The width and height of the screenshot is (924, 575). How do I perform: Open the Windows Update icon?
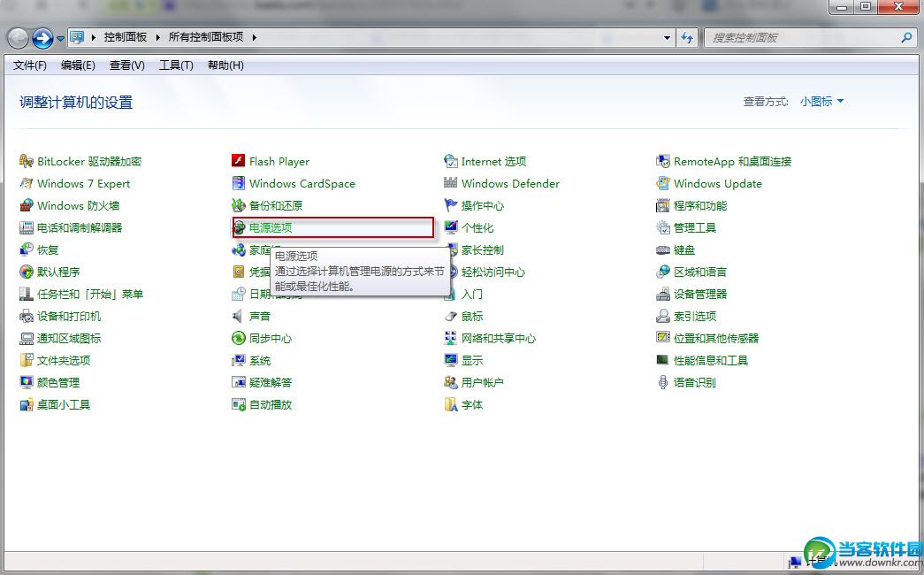tap(663, 183)
